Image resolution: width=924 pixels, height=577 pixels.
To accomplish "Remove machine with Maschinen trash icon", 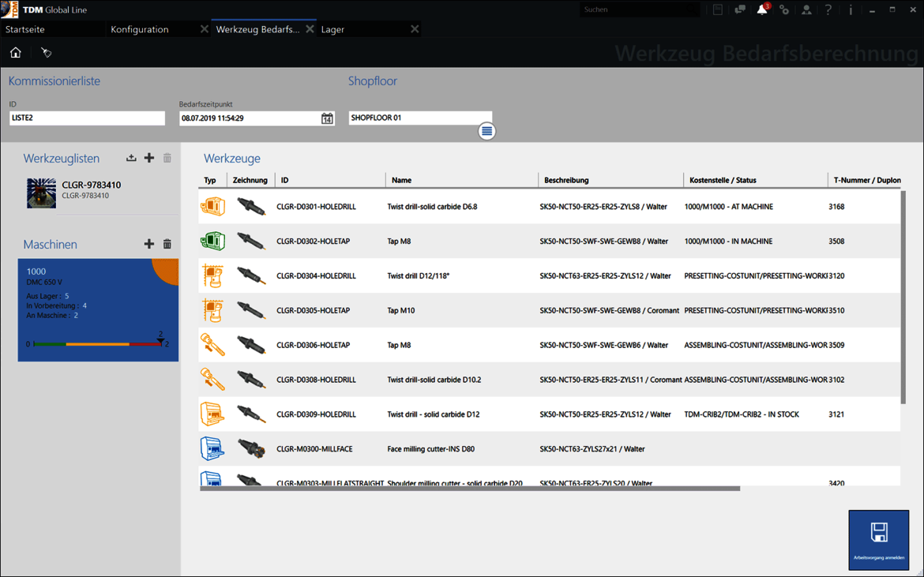I will tap(167, 244).
